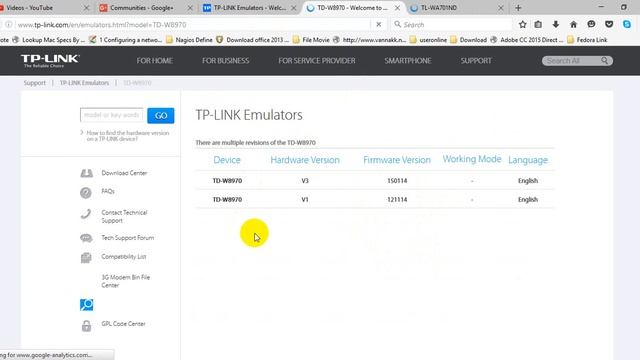Stop loading the page with the X button
Viewport: 640px width, 360px height.
[x=378, y=24]
